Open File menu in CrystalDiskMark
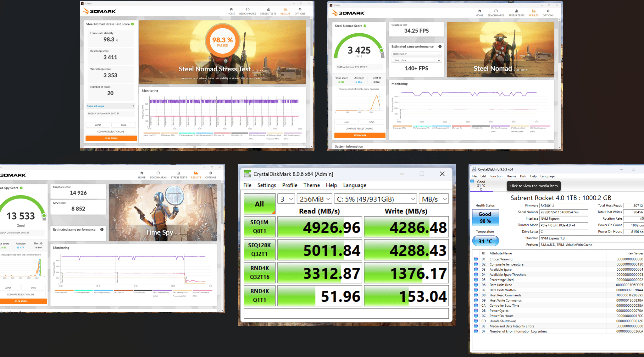644x357 pixels. (247, 185)
